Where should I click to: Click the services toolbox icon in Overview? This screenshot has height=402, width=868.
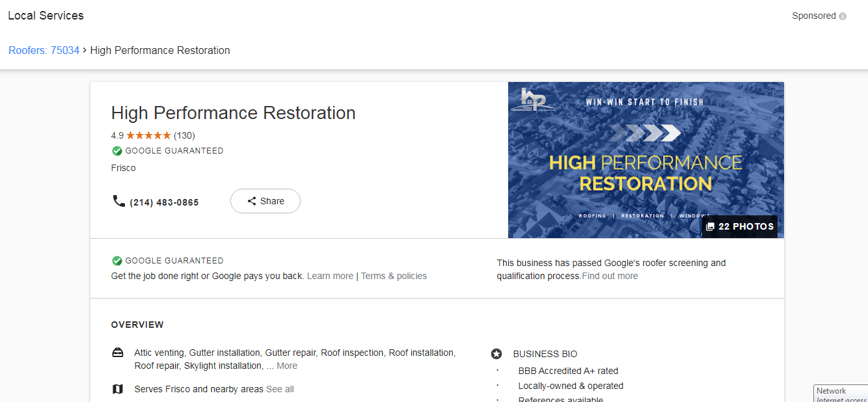pos(118,353)
